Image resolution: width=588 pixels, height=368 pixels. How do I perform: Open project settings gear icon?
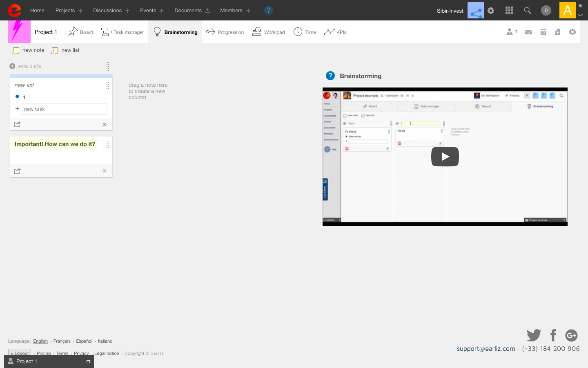(572, 32)
